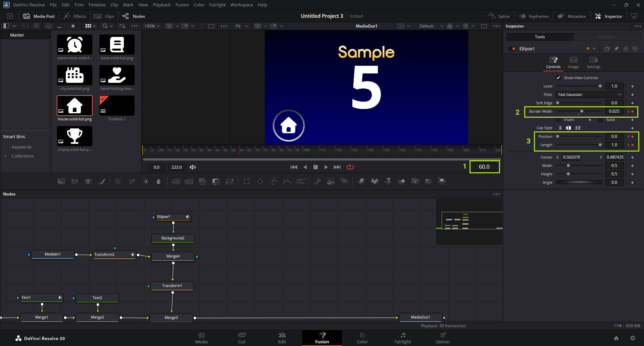Open the Keyframes panel
644x346 pixels.
pos(534,16)
